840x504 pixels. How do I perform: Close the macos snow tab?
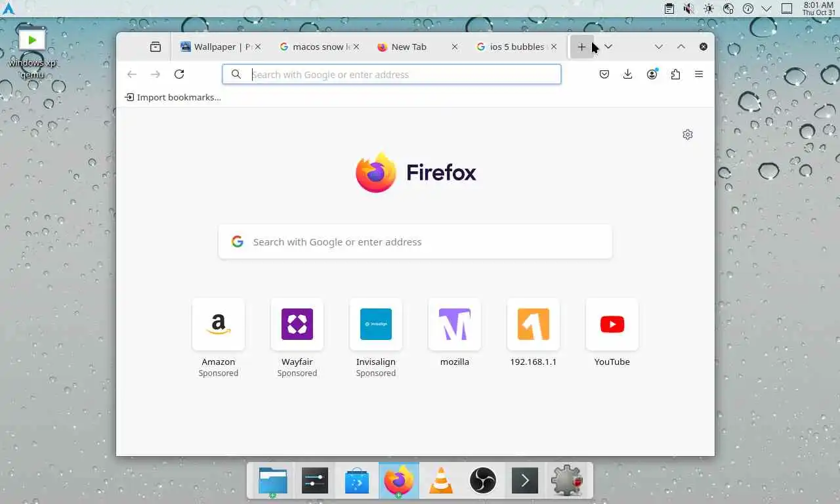(356, 47)
